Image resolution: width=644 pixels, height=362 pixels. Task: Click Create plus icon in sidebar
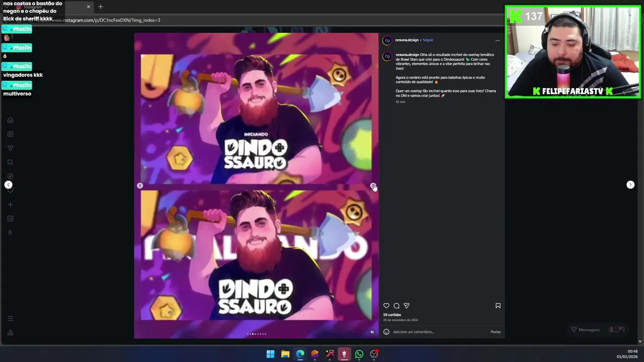[10, 205]
